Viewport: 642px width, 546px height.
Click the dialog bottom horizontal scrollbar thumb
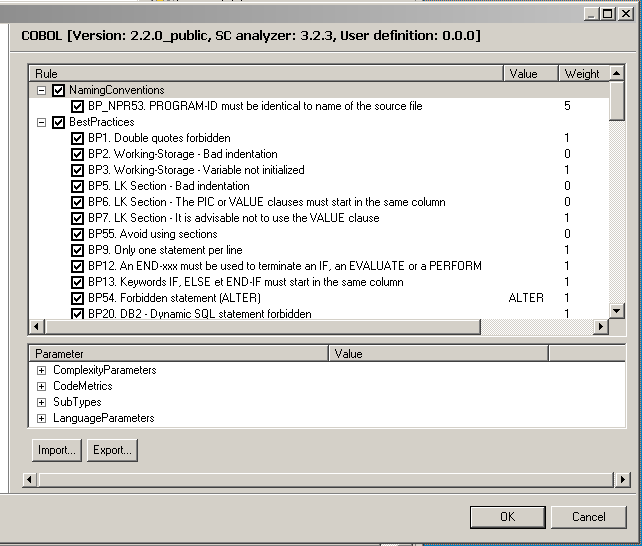[x=326, y=479]
